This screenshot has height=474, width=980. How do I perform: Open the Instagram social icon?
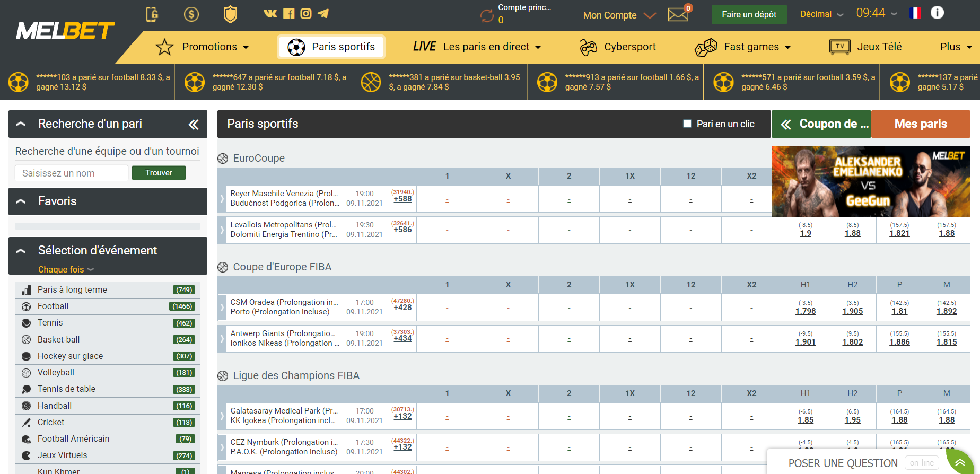(x=306, y=14)
